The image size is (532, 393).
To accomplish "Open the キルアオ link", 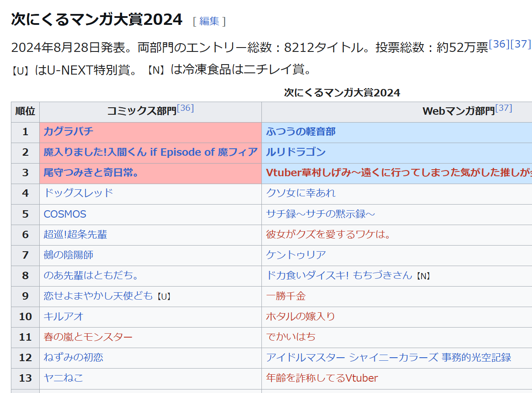I will click(64, 316).
